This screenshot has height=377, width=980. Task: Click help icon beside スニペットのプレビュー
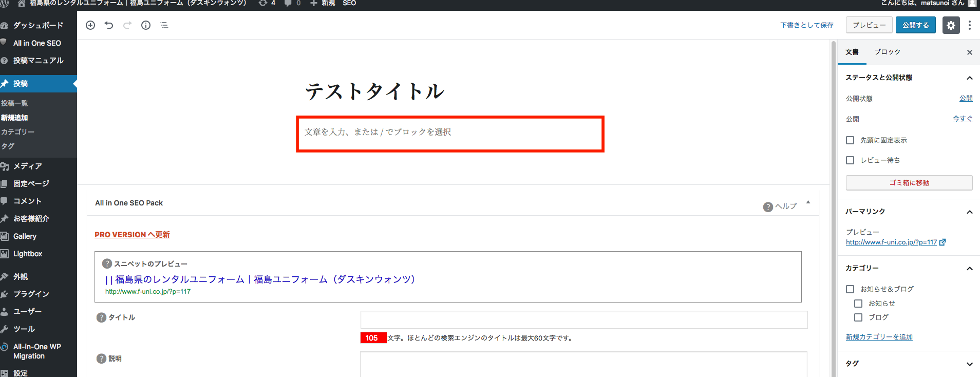pos(107,263)
